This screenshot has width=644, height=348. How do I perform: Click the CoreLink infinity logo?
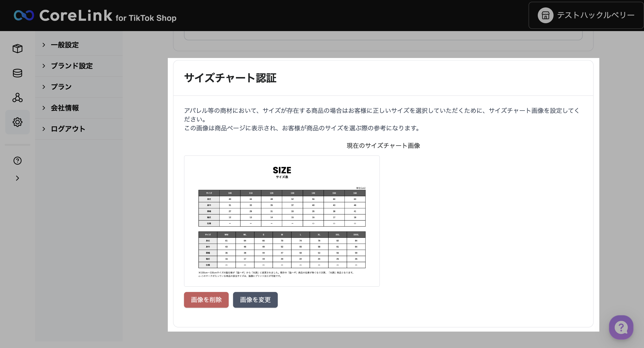coord(24,16)
